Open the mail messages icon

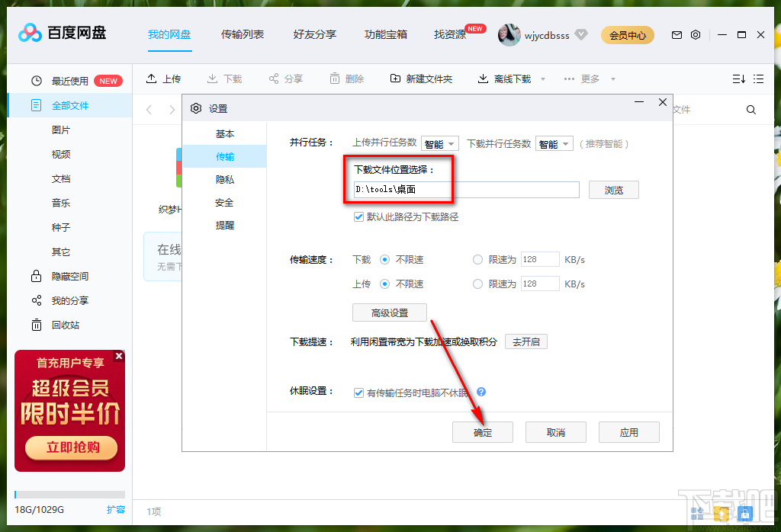677,35
